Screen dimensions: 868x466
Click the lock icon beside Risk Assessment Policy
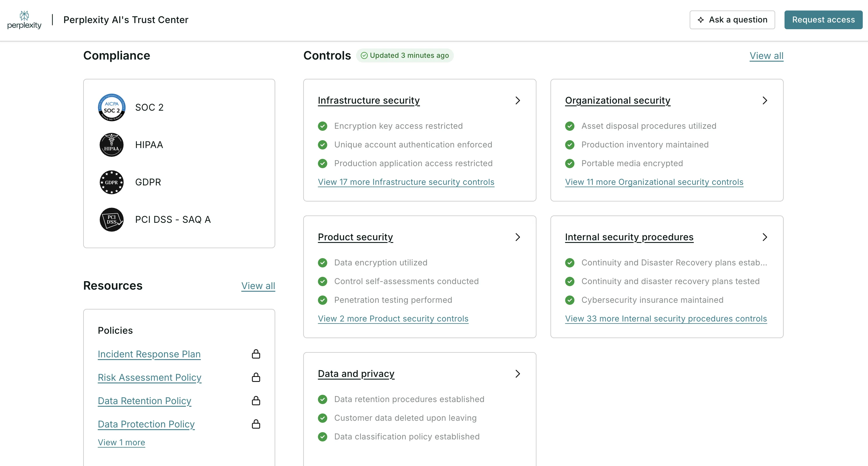click(256, 377)
